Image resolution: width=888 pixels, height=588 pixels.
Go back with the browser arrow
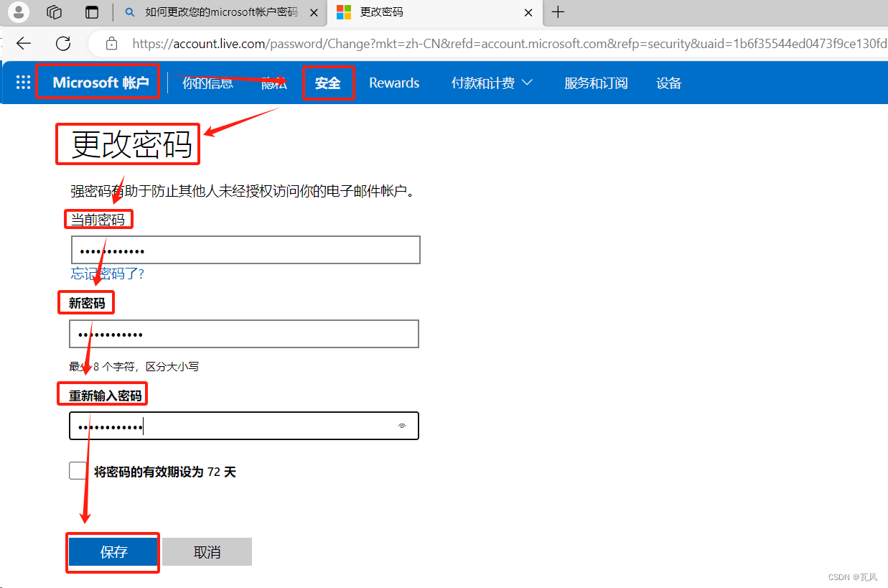tap(24, 44)
